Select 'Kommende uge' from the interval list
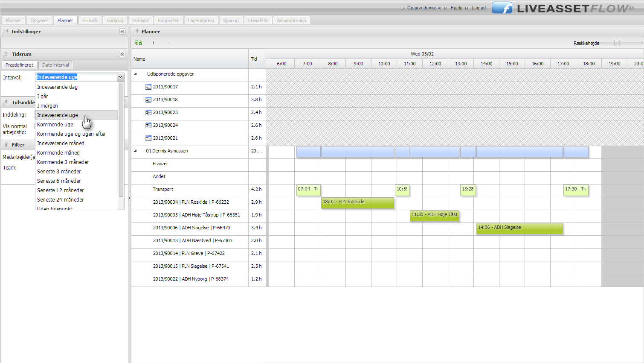Screen dimensions: 644x363 55,125
